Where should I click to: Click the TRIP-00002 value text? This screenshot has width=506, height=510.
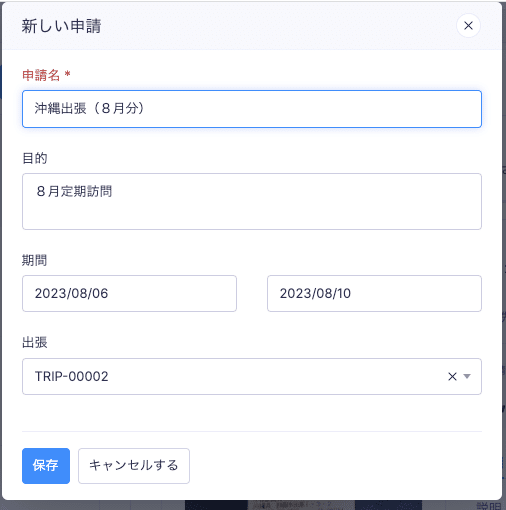pyautogui.click(x=72, y=376)
